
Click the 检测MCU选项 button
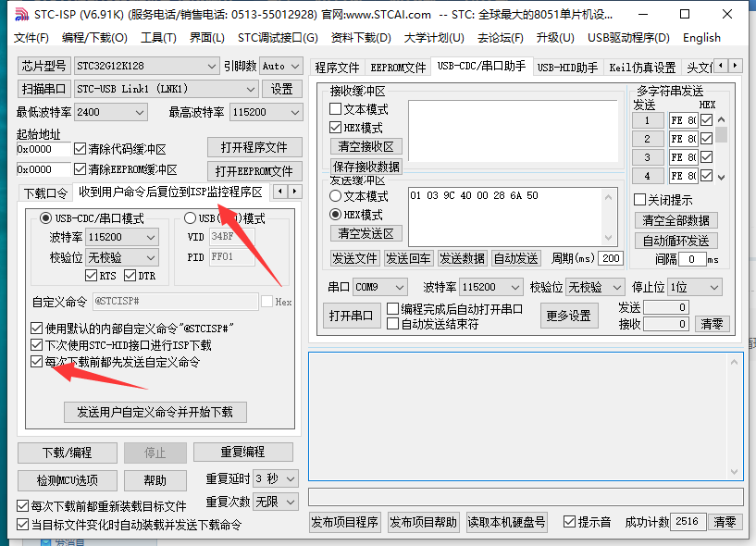point(67,480)
